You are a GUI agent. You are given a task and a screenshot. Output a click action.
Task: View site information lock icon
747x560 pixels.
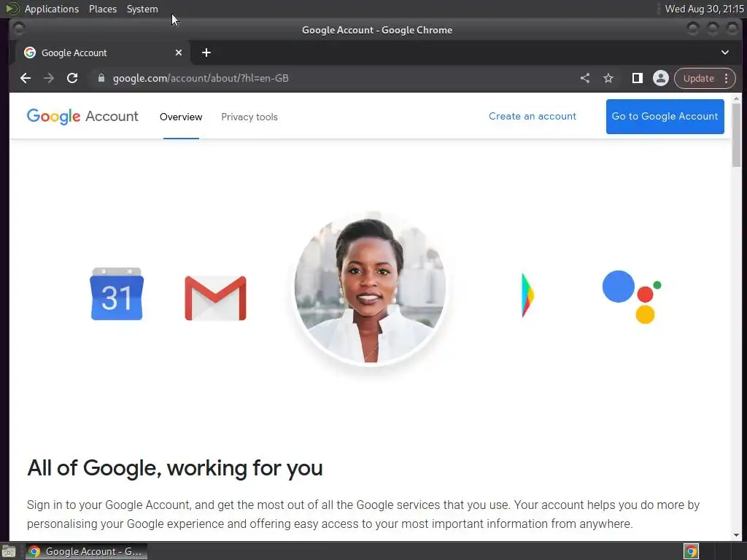coord(101,78)
